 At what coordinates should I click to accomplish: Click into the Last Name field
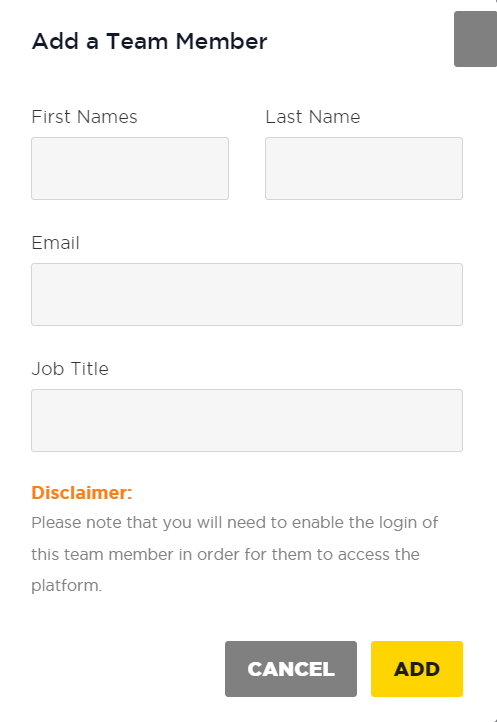[x=364, y=169]
